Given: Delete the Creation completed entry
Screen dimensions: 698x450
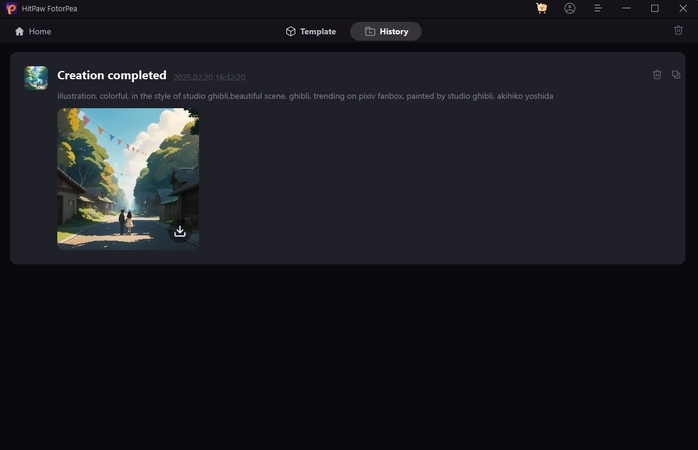Looking at the screenshot, I should point(657,74).
